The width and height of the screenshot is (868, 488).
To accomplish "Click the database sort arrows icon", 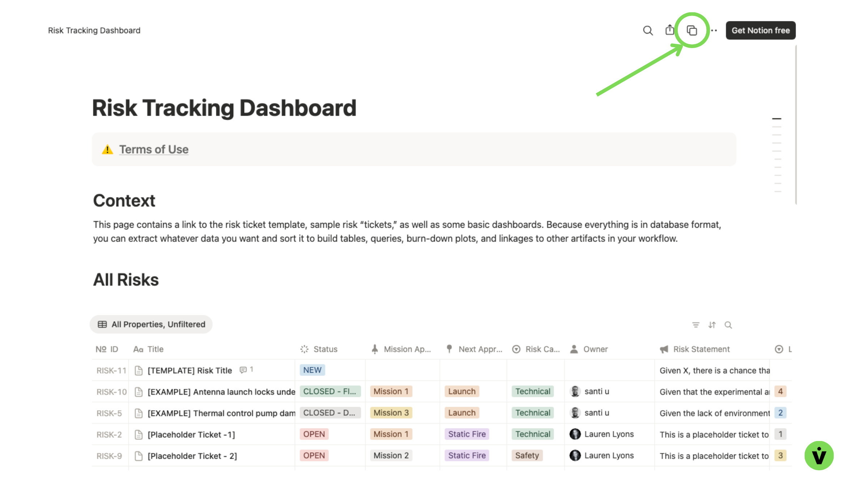I will pos(712,325).
